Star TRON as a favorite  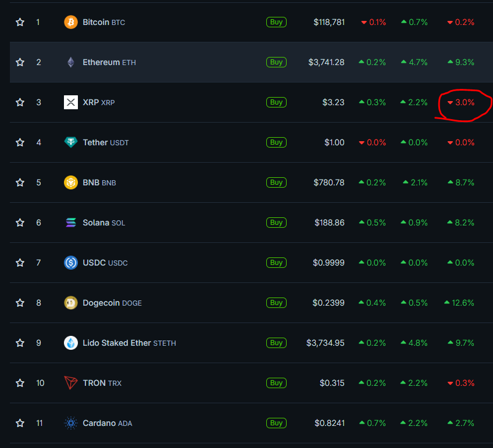(20, 383)
